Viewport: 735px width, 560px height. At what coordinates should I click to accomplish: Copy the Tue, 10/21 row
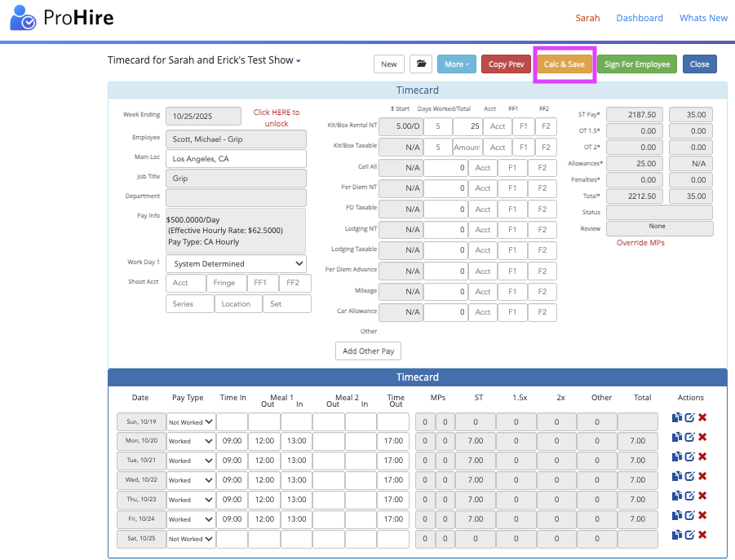coord(677,457)
